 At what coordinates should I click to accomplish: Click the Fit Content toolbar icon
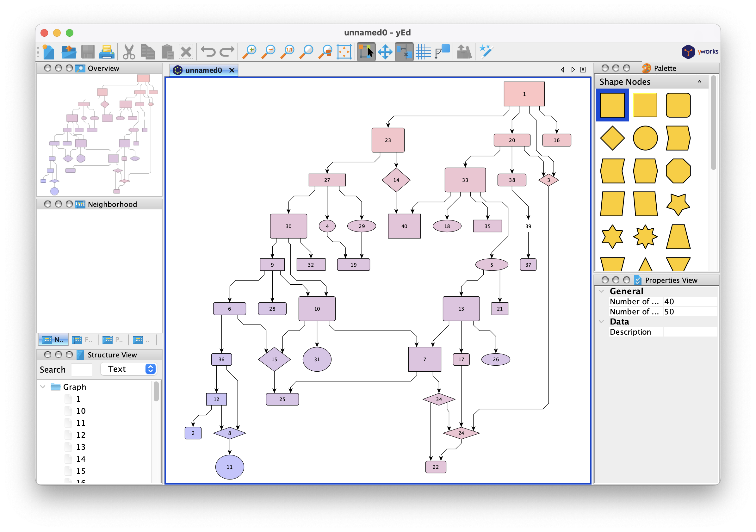(344, 52)
